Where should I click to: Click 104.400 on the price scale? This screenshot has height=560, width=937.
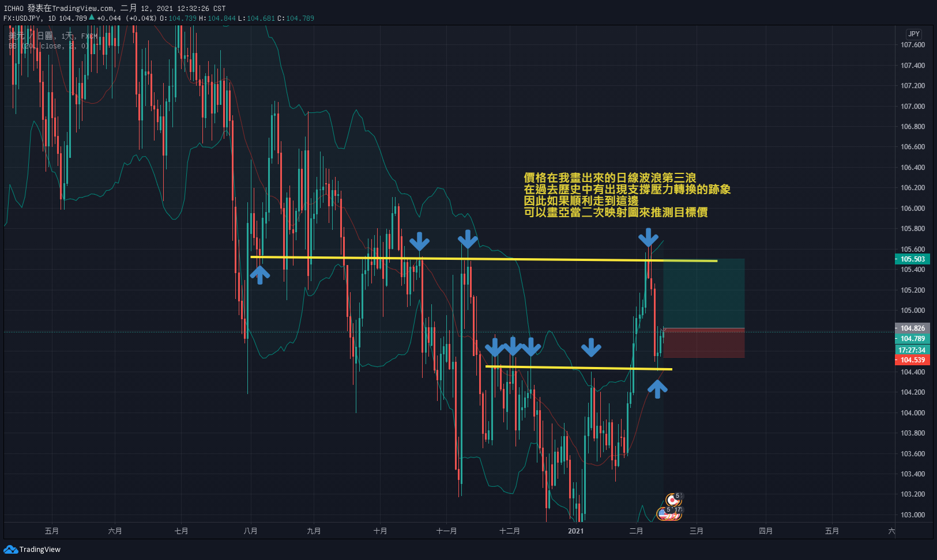(913, 372)
